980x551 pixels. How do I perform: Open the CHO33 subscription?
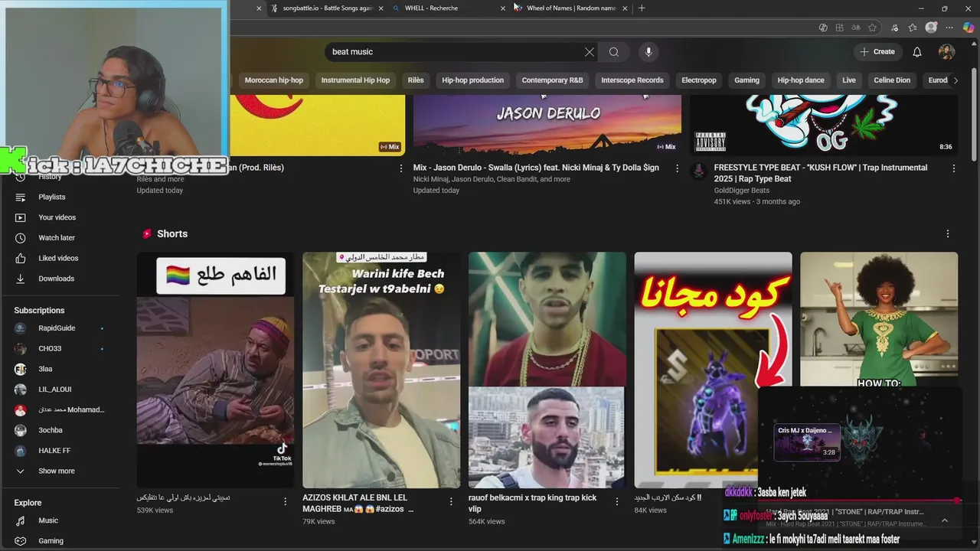(x=50, y=349)
